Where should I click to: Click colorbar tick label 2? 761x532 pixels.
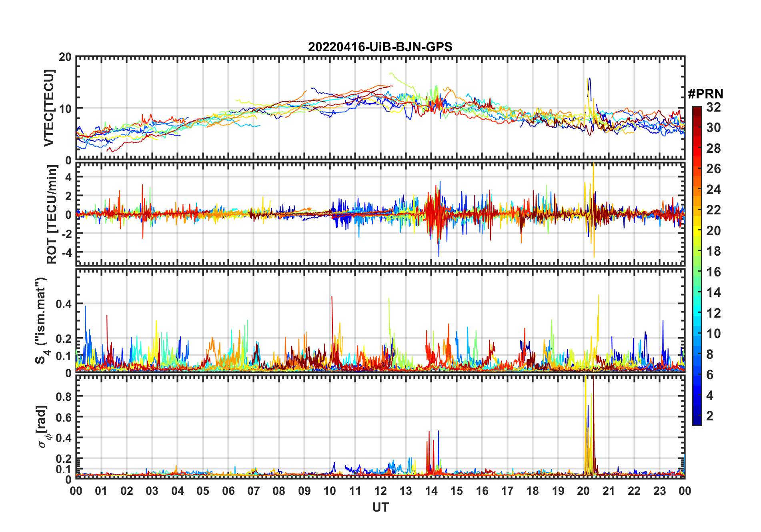coord(710,416)
